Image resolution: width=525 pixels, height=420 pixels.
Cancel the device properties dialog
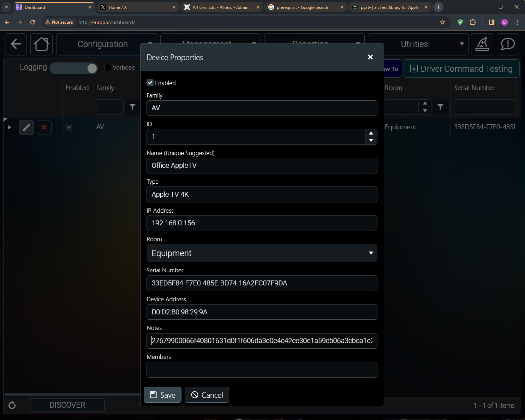point(207,395)
